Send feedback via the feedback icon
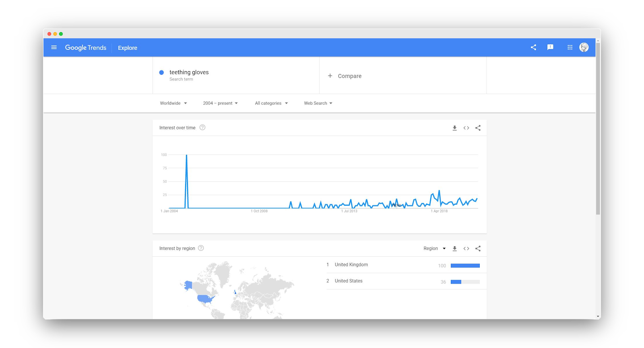 coord(550,47)
